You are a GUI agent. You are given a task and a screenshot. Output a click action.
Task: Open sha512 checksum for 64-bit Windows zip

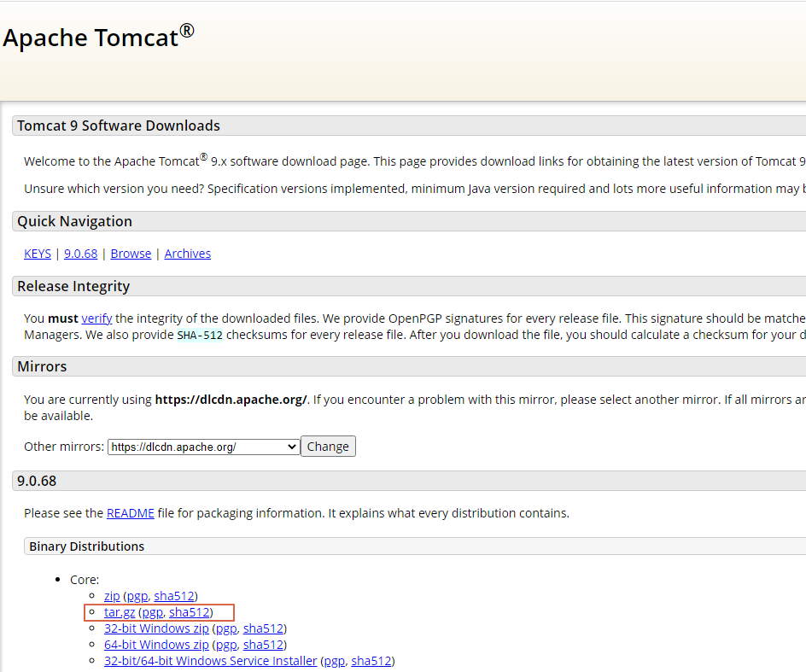263,645
